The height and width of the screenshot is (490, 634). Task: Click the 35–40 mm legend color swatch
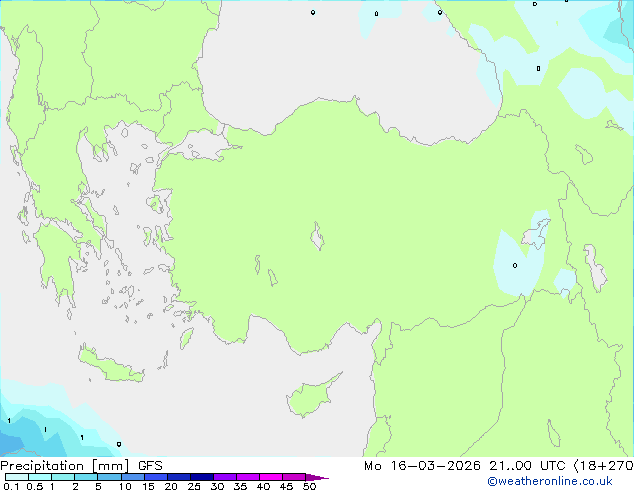click(x=248, y=477)
